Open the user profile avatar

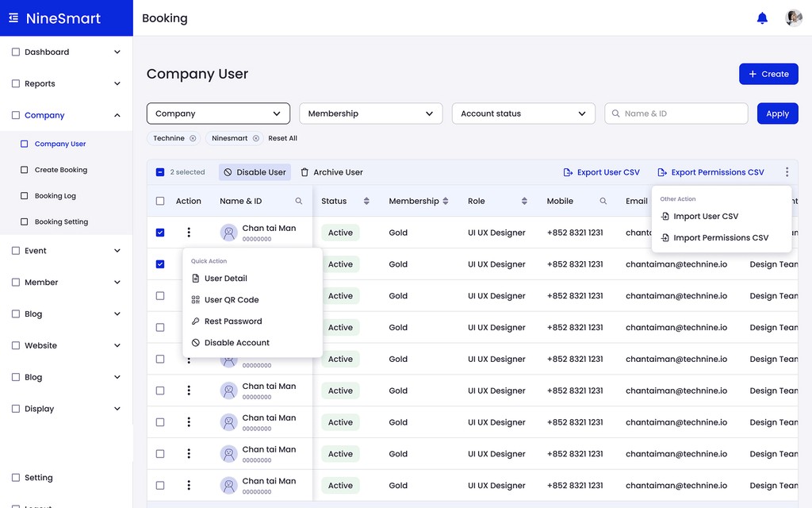793,18
